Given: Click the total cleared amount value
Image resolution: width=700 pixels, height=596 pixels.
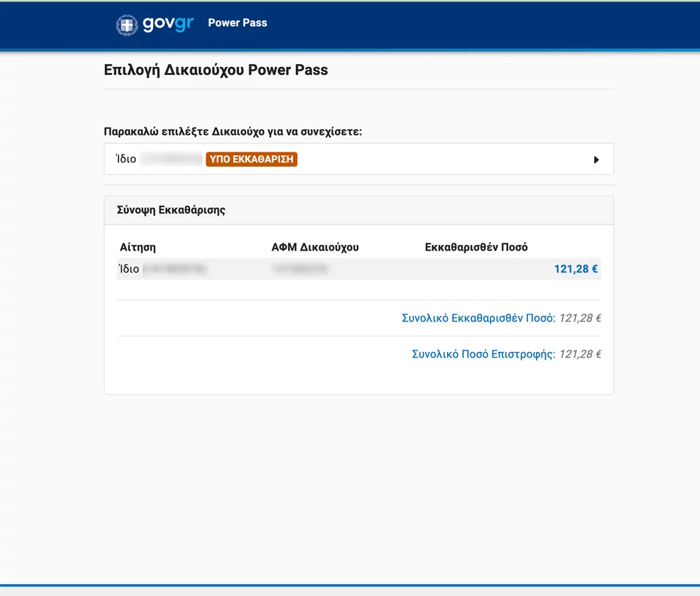Looking at the screenshot, I should click(580, 318).
